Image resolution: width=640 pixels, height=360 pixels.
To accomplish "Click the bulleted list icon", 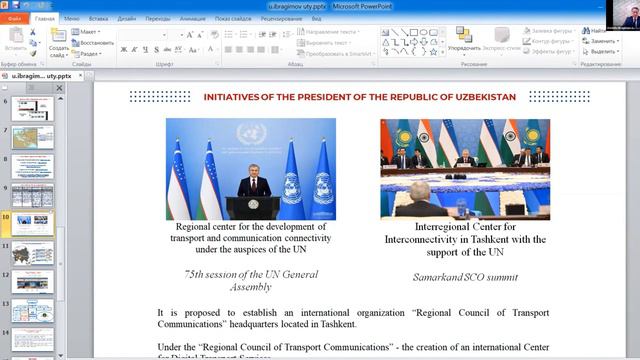I will 229,34.
